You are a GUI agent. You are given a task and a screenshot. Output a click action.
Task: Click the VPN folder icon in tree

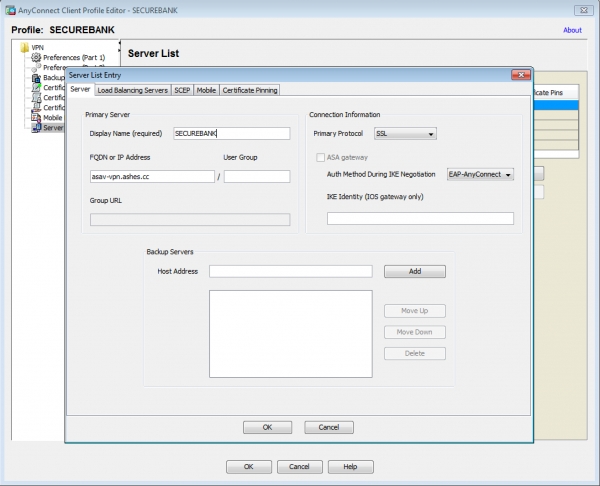coord(24,47)
